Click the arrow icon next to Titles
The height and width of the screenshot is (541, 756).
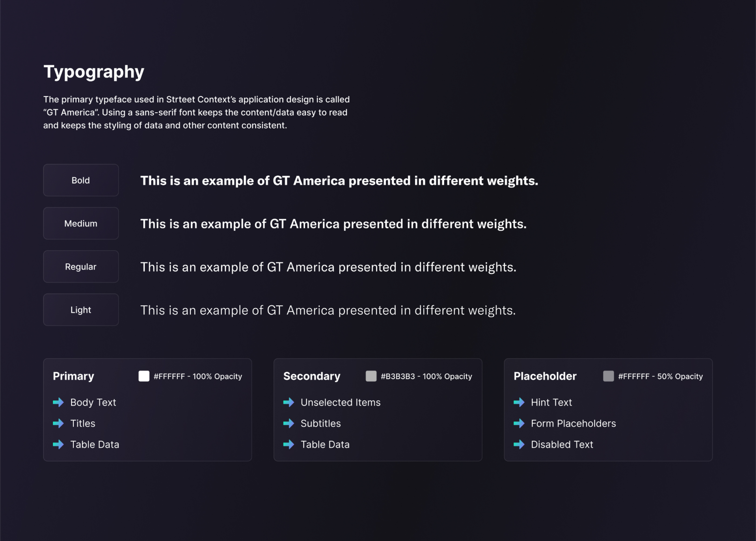pos(58,423)
